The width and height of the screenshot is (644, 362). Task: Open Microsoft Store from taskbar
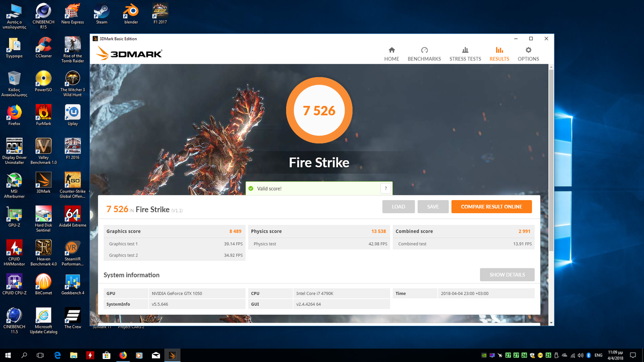pos(106,355)
